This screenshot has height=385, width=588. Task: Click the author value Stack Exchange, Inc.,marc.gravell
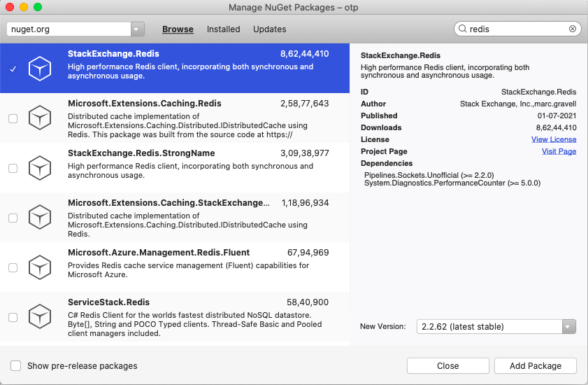point(518,104)
